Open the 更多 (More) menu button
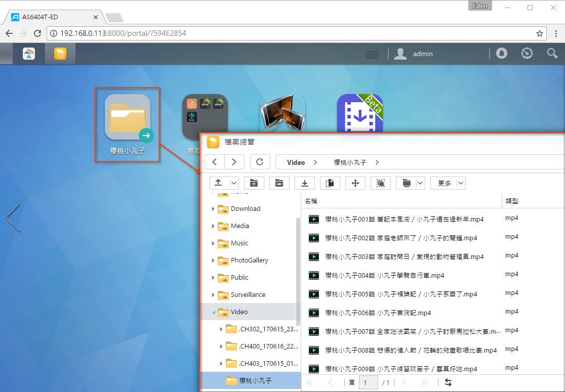 [x=448, y=183]
